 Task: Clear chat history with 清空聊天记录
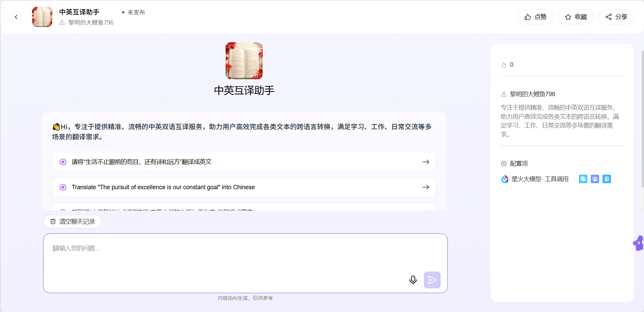[x=72, y=222]
